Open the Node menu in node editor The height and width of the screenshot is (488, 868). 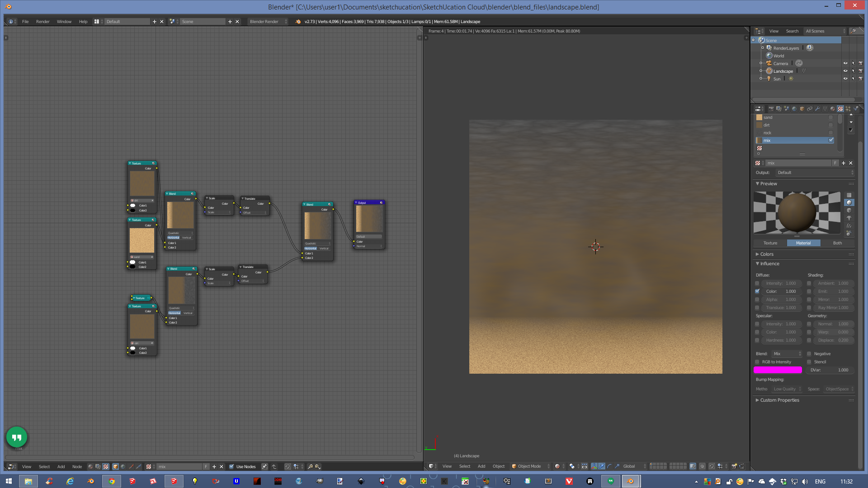coord(77,467)
